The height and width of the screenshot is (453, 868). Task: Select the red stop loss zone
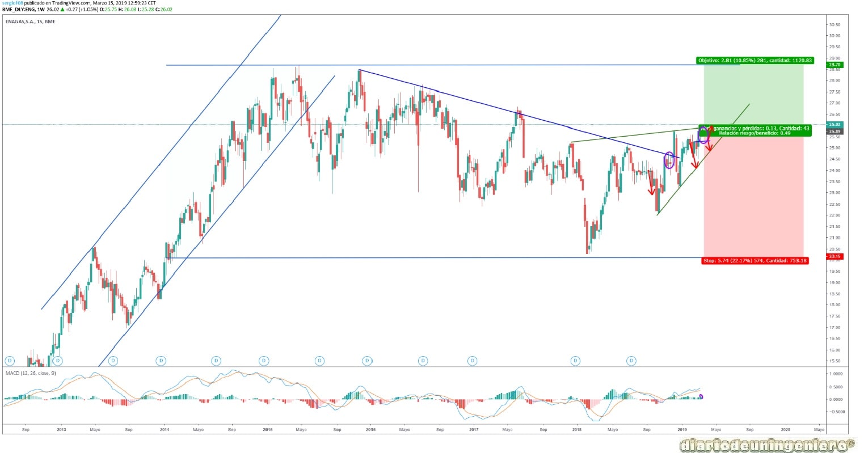tap(753, 196)
